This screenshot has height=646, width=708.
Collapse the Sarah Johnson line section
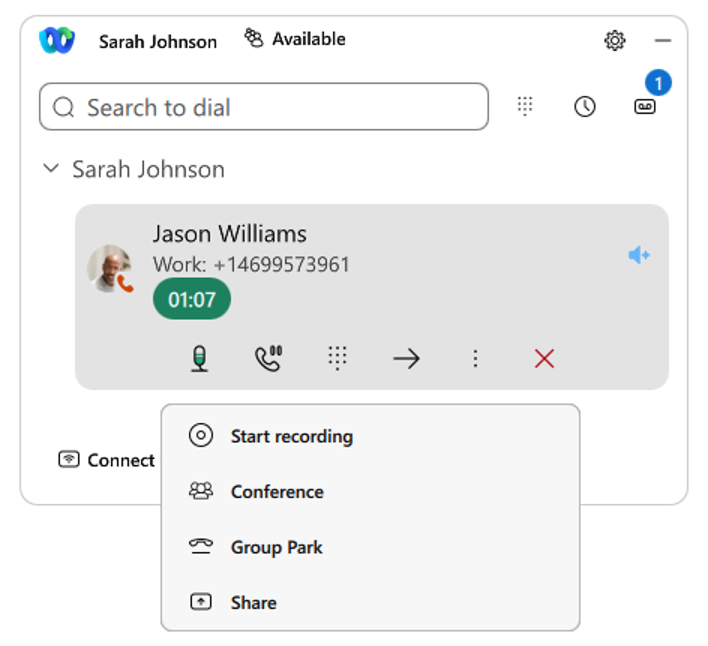tap(51, 168)
